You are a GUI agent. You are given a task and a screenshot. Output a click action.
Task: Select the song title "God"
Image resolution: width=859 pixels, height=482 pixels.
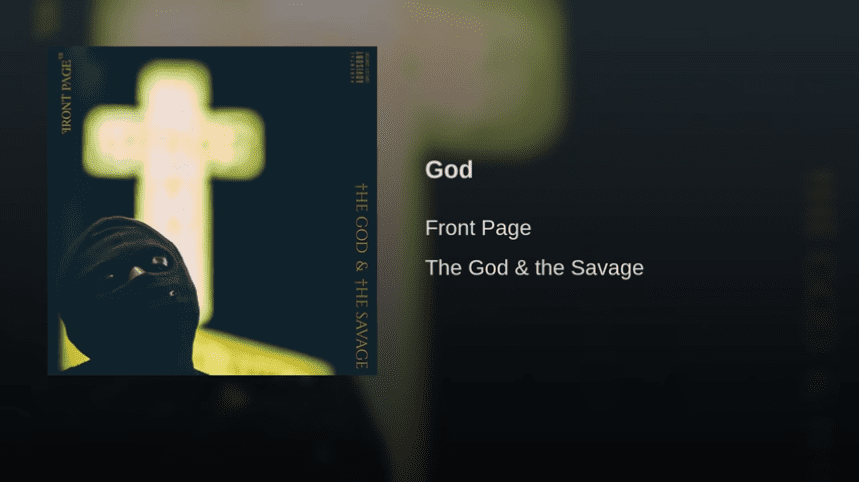coord(449,170)
